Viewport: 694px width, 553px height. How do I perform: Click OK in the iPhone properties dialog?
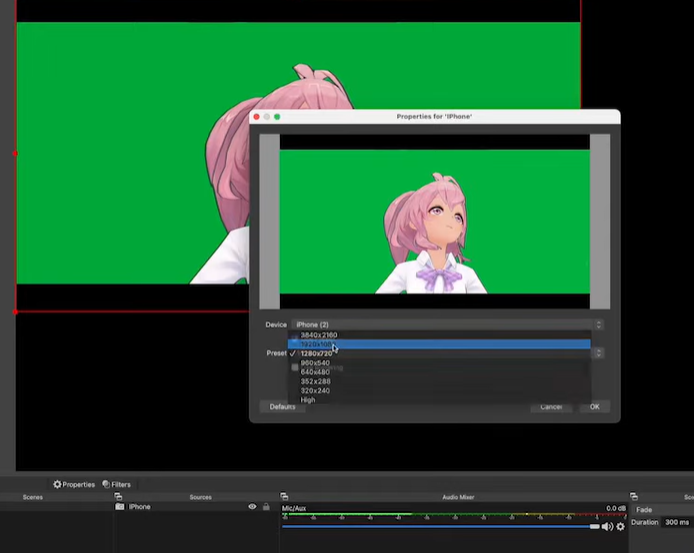pos(594,406)
